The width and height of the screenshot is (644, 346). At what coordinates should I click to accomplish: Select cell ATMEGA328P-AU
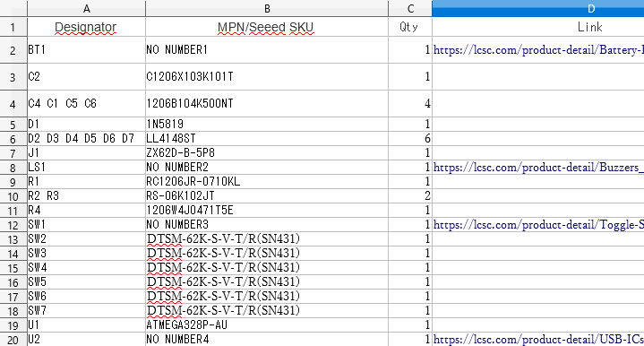click(x=267, y=325)
